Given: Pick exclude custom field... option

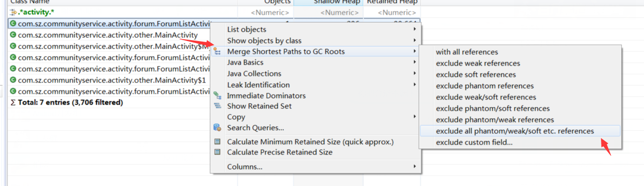Looking at the screenshot, I should point(474,142).
